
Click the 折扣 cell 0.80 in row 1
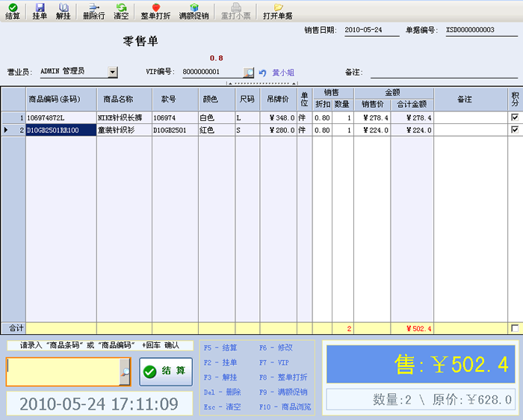(322, 118)
